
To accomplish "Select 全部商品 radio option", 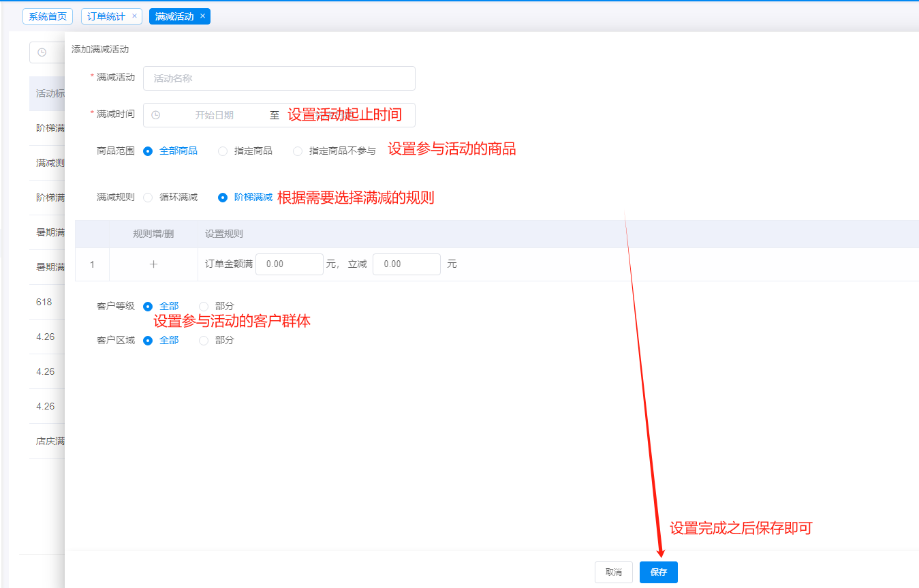I will tap(148, 151).
